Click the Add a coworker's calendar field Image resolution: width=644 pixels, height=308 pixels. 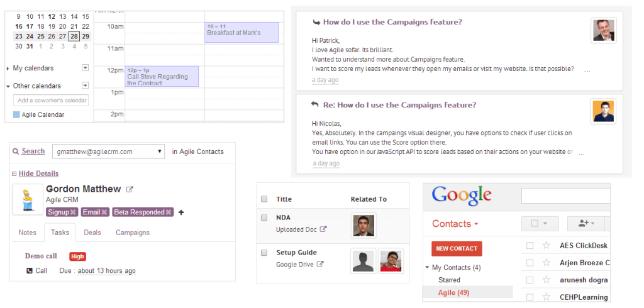pyautogui.click(x=51, y=101)
